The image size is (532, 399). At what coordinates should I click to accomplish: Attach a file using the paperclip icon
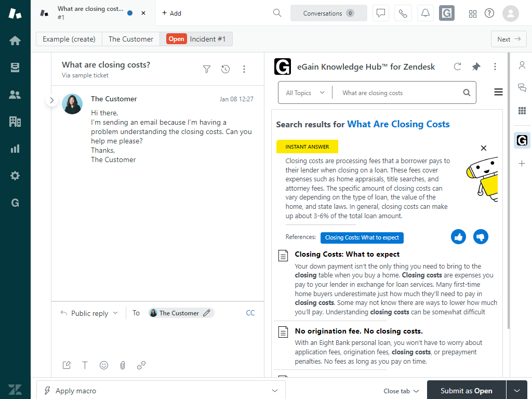point(123,365)
